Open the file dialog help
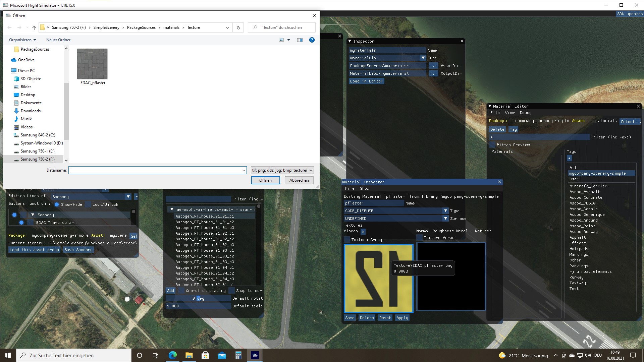Screen dimensions: 644x362 coord(312,40)
